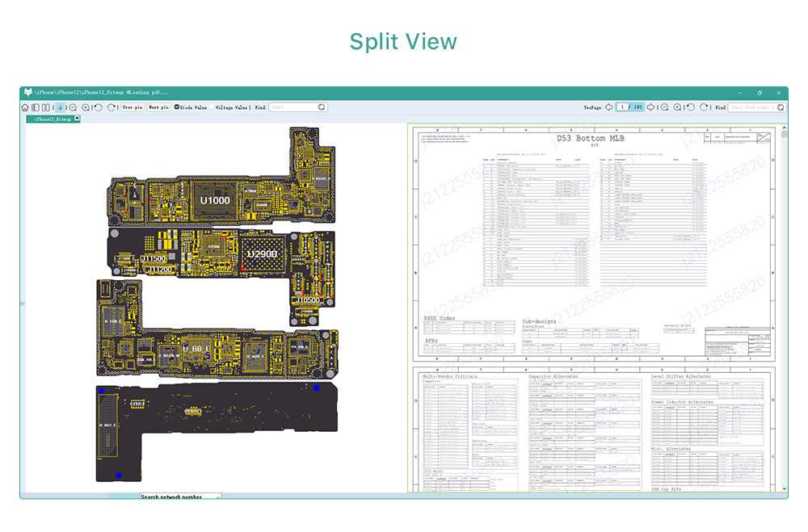Zoom in the board view
Viewport: 808px width, 532px height.
click(86, 107)
